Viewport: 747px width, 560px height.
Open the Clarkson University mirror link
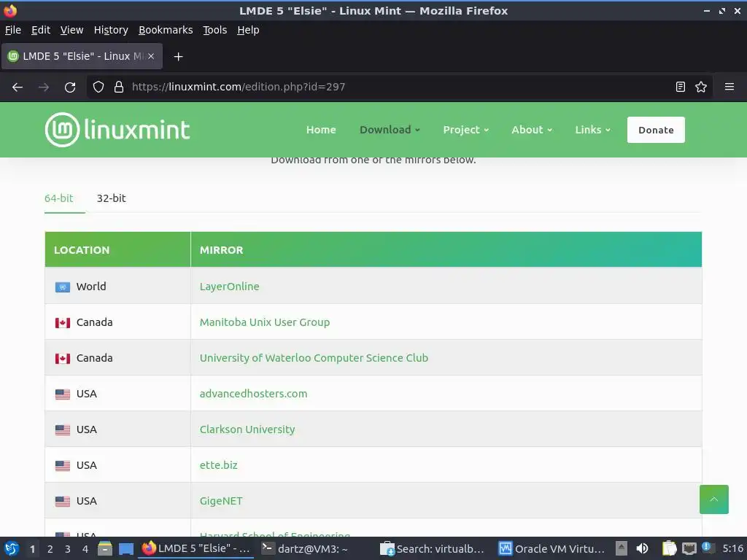click(x=247, y=429)
